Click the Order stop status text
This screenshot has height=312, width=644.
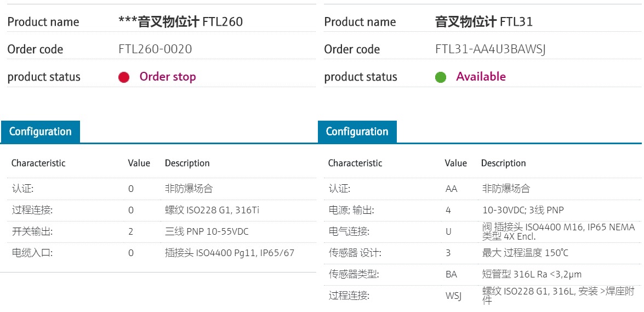(x=168, y=77)
